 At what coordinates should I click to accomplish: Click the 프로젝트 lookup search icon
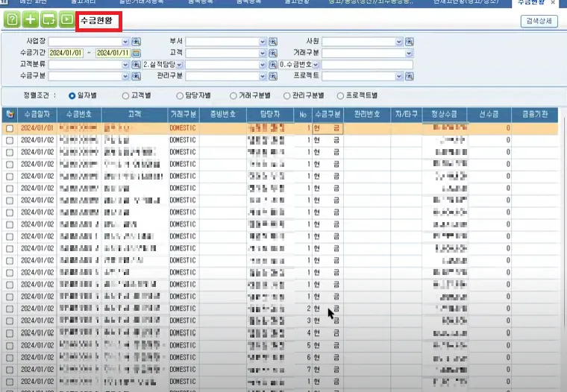click(410, 76)
